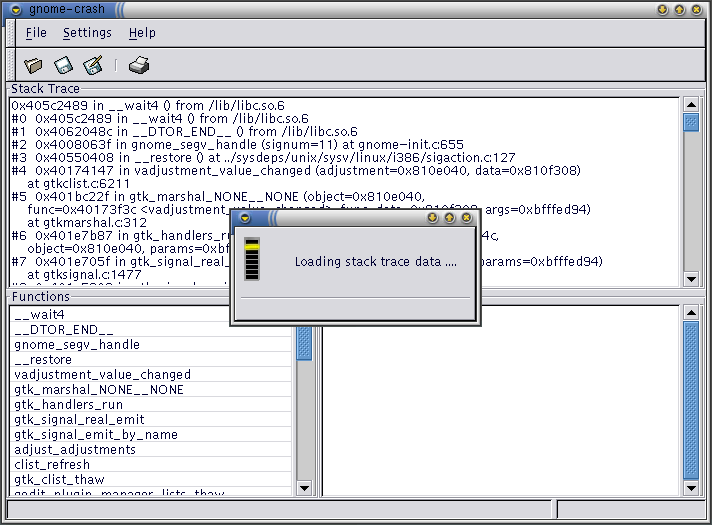This screenshot has width=712, height=525.
Task: Click the save-as floppy with pencil icon
Action: 93,65
